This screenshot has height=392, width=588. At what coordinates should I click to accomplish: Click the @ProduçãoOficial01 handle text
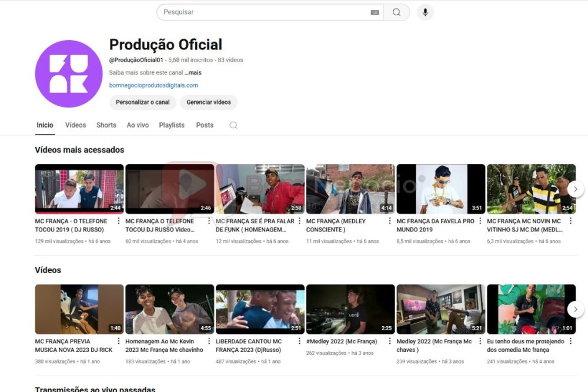136,60
